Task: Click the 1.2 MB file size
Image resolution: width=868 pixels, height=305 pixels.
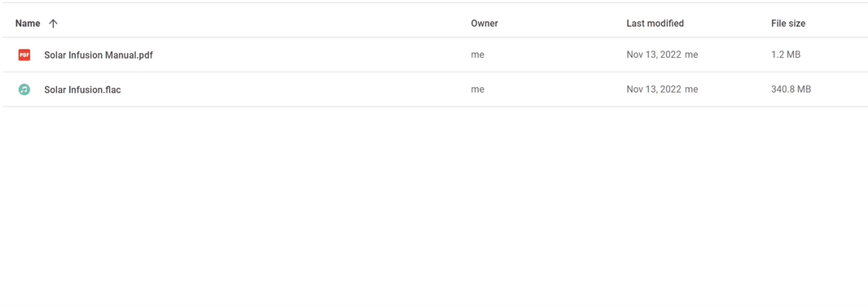Action: [x=786, y=54]
